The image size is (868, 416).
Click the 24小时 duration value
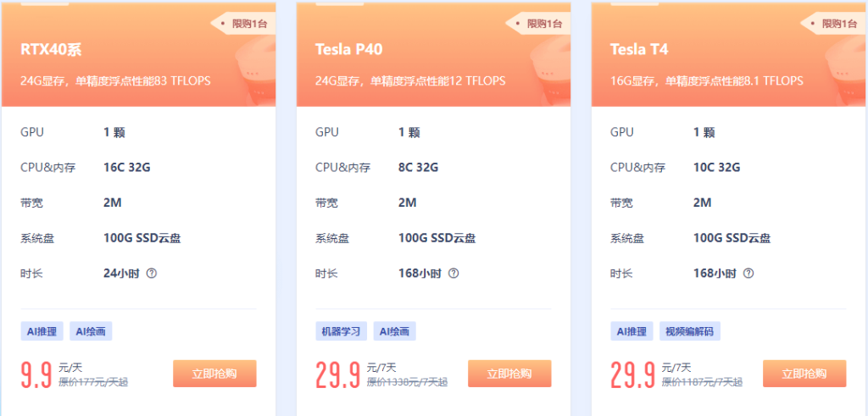point(121,274)
